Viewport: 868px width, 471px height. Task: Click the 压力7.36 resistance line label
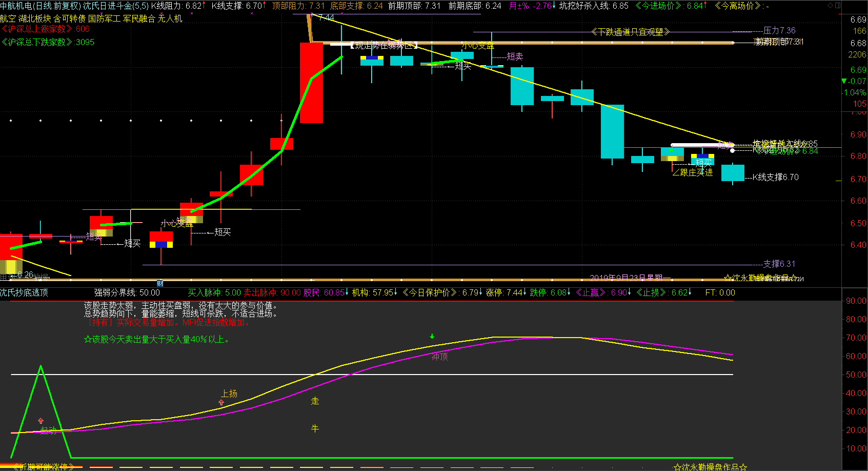(779, 30)
